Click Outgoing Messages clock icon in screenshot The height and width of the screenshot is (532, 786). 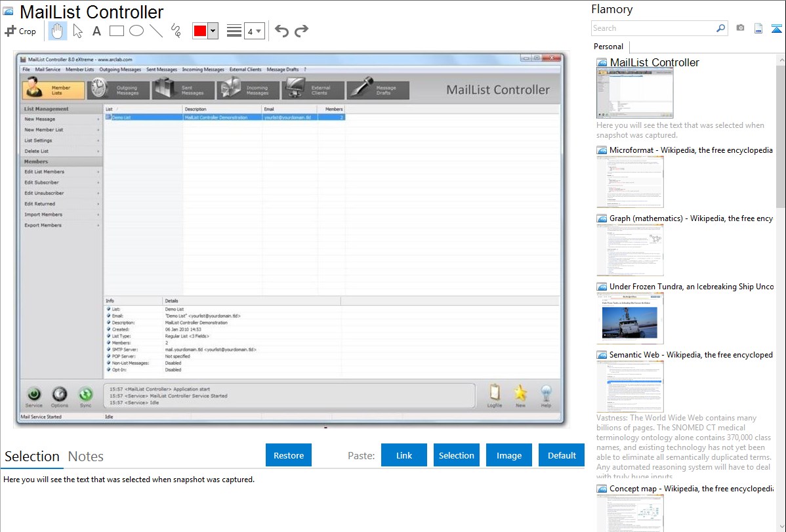(99, 89)
